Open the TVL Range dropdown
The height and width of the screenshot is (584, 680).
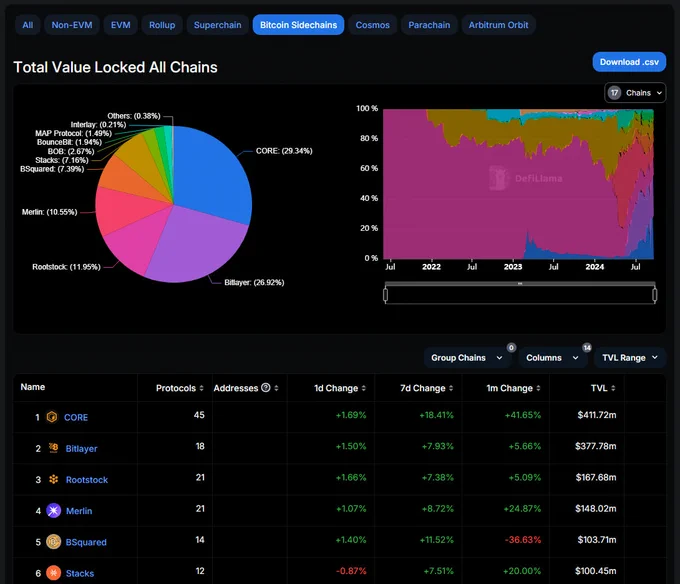coord(630,358)
